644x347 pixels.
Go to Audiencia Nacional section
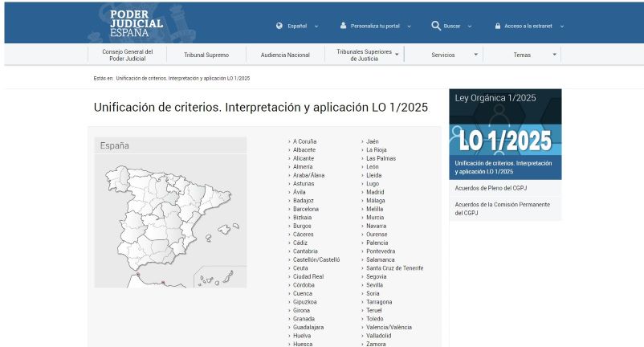click(x=285, y=55)
